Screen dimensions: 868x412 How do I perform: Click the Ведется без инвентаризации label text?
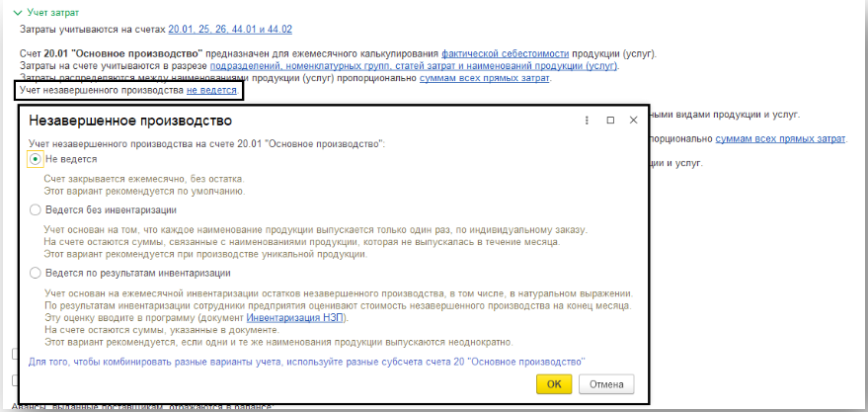coord(111,209)
